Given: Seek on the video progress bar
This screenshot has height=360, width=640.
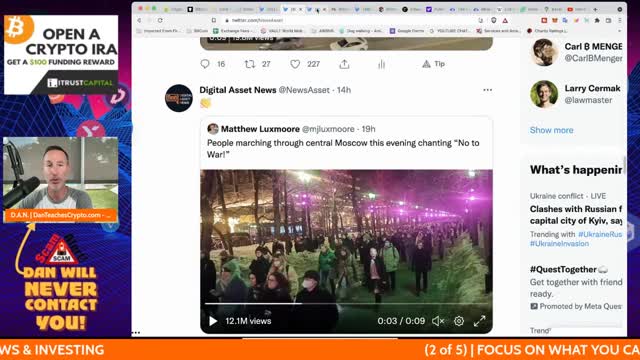Looking at the screenshot, I should point(346,304).
